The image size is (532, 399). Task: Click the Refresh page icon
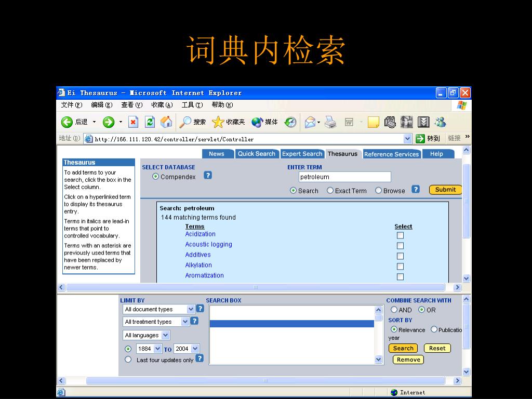[150, 122]
